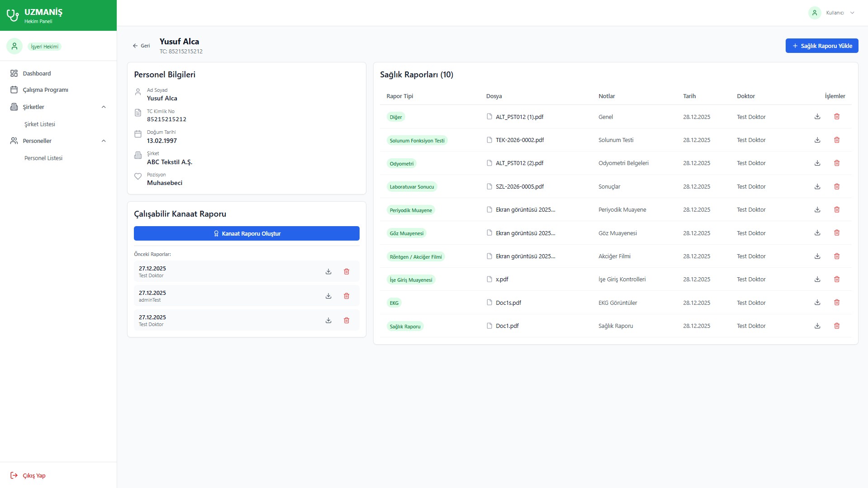Collapse the Şirketler menu section
The height and width of the screenshot is (488, 868).
104,107
